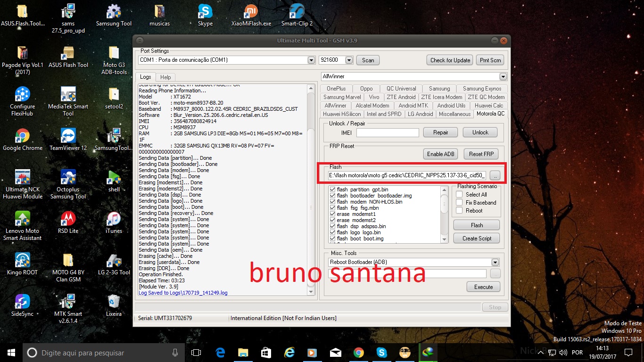Open the shell desktop shortcut
Image resolution: width=644 pixels, height=362 pixels.
pyautogui.click(x=114, y=181)
